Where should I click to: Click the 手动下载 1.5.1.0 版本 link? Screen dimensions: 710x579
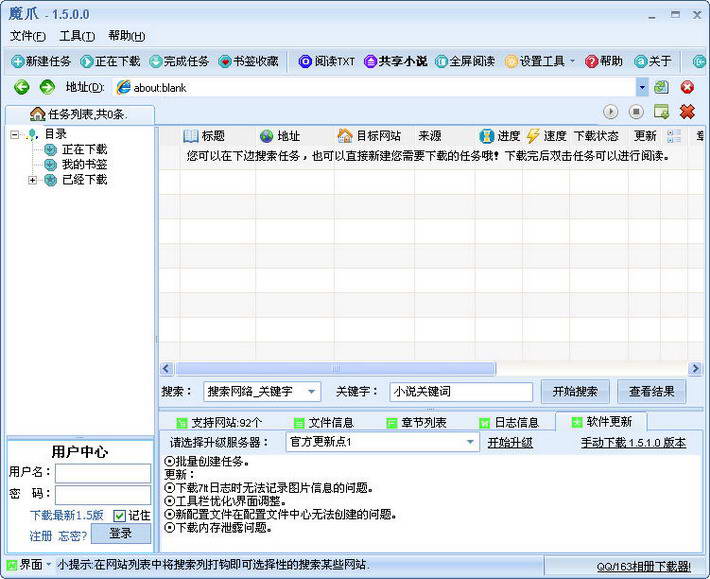point(633,442)
